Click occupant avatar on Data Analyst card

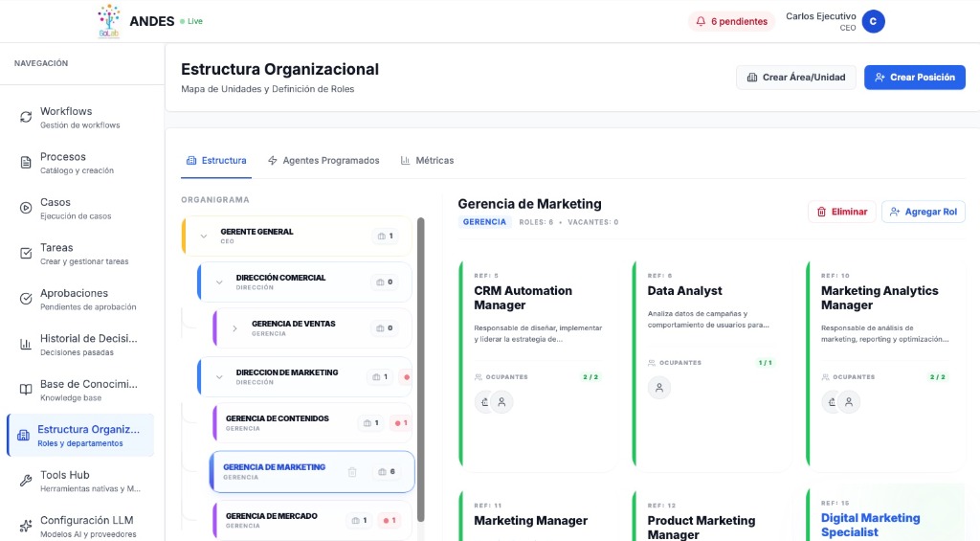click(x=658, y=388)
